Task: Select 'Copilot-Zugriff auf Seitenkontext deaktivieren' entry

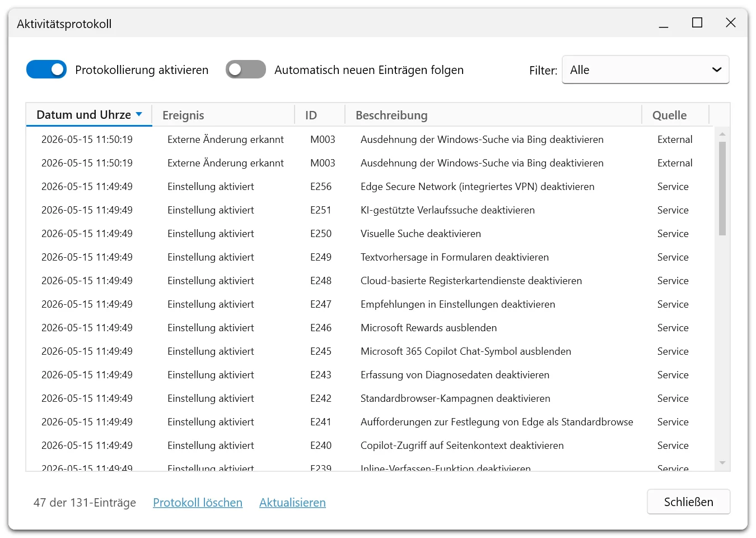Action: (462, 446)
